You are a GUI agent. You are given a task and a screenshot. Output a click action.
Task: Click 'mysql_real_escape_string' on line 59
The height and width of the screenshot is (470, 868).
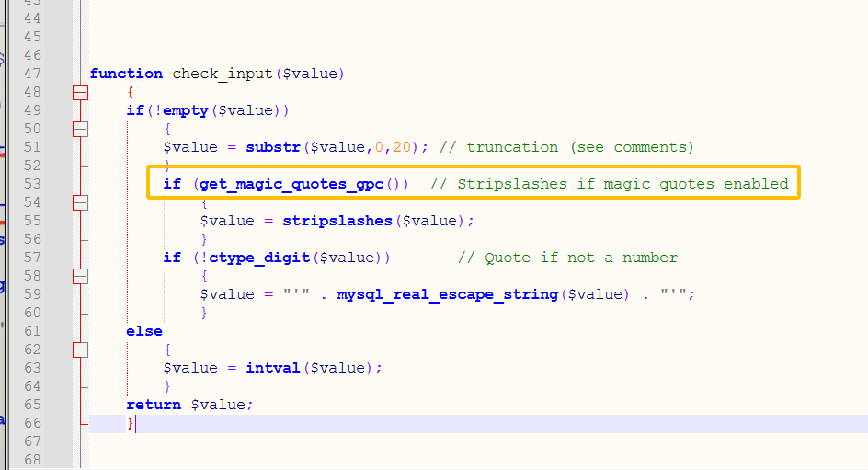coord(448,294)
